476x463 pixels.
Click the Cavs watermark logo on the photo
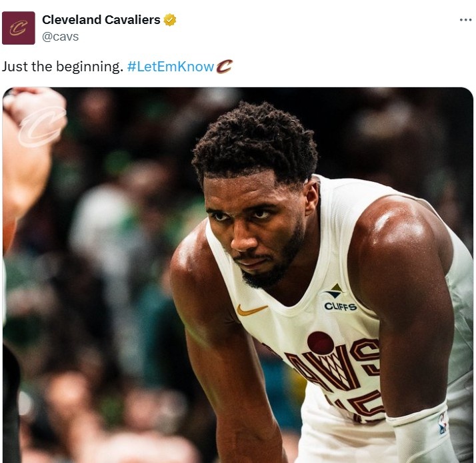(x=41, y=127)
